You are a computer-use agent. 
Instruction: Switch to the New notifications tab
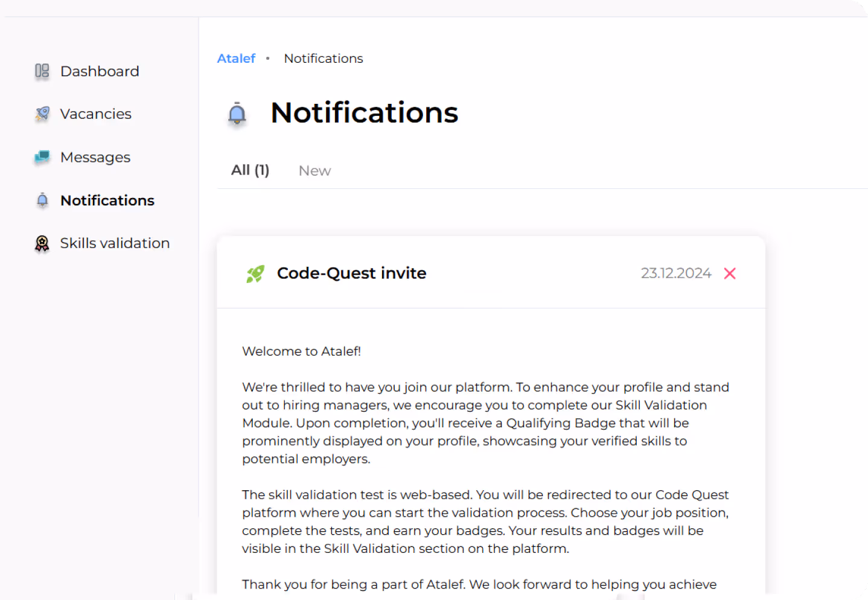pos(314,170)
